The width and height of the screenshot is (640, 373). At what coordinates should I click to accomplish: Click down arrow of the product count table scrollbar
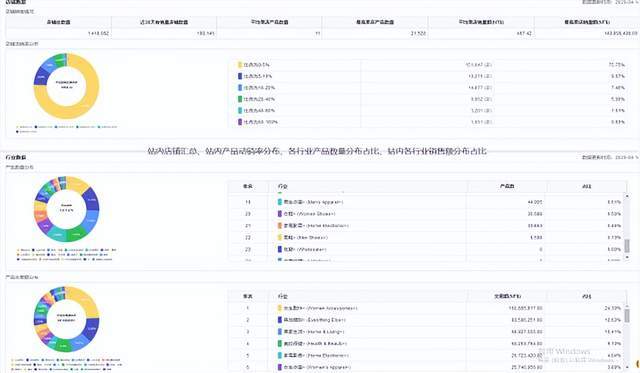[x=627, y=257]
